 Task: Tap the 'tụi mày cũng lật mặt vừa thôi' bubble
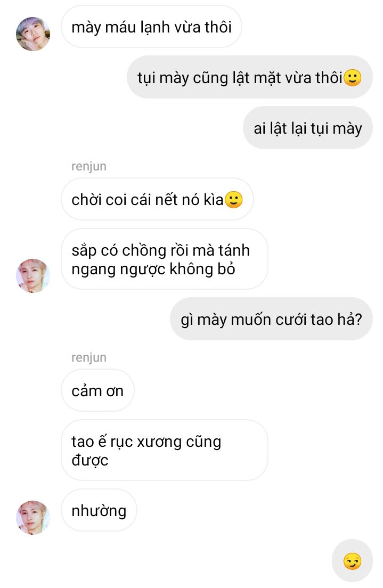(249, 77)
